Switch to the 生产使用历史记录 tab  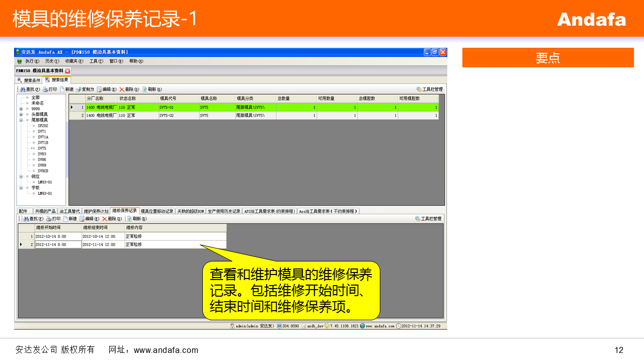224,211
